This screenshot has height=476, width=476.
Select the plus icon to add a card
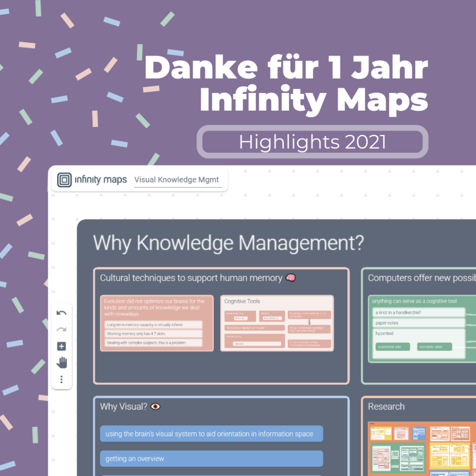pos(61,346)
